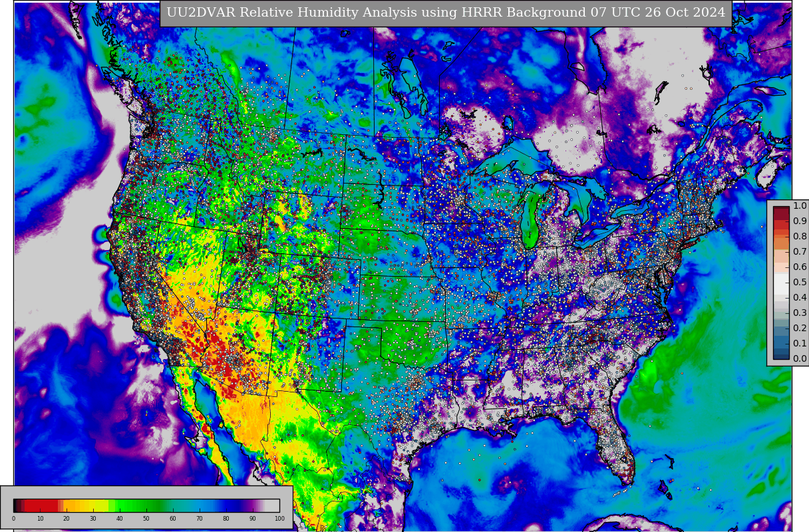Click the 0.9 label on right colorbar
Viewport: 809px width, 532px height.
click(x=800, y=221)
